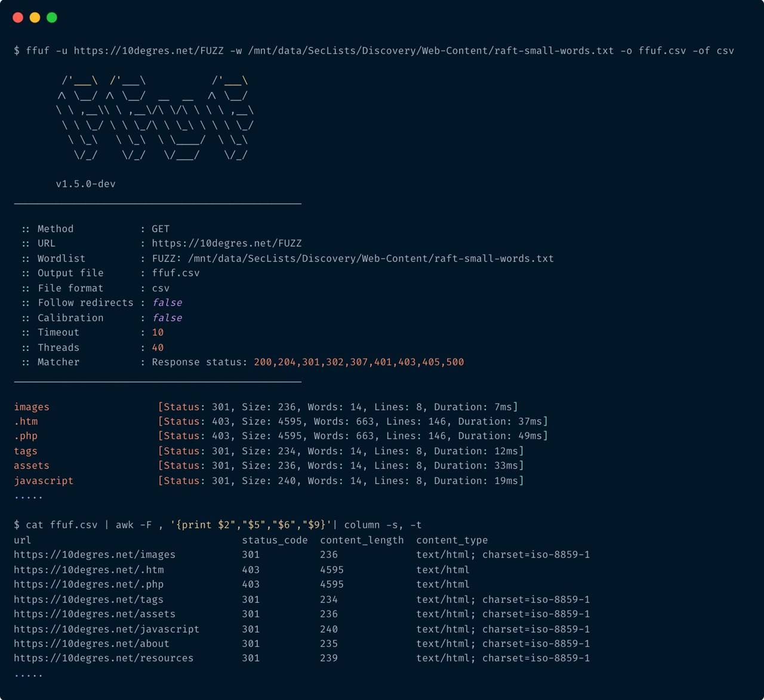Select the orange tags result name
The width and height of the screenshot is (764, 700).
[26, 451]
